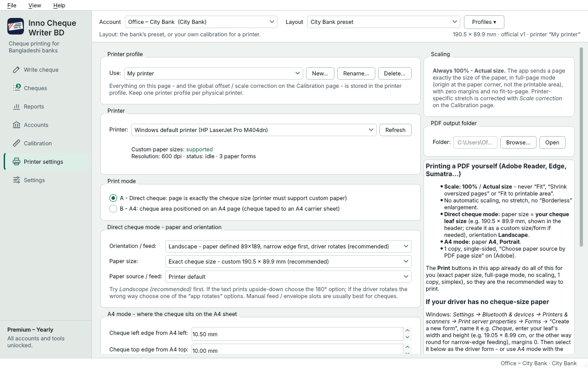Open the View menu

[35, 6]
